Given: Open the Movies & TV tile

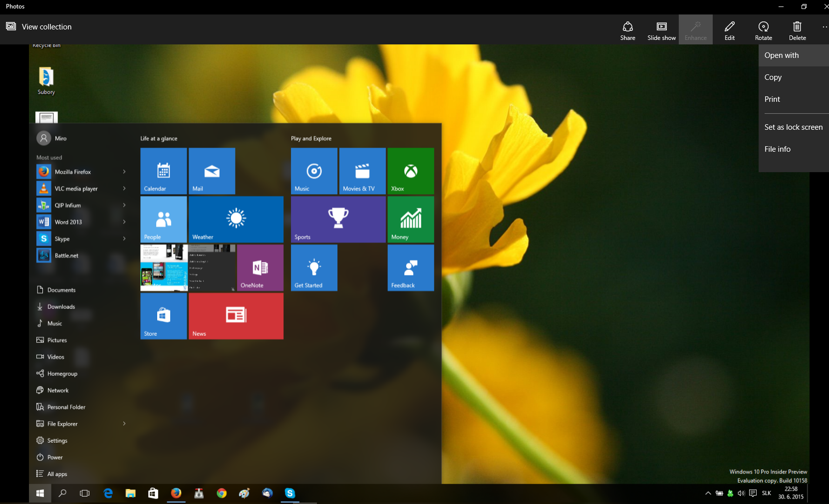Looking at the screenshot, I should [x=363, y=171].
